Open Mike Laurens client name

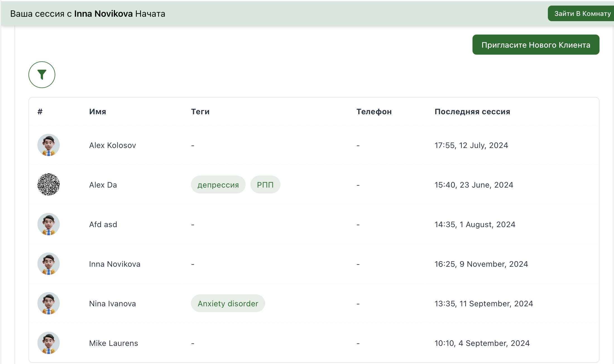click(x=114, y=343)
